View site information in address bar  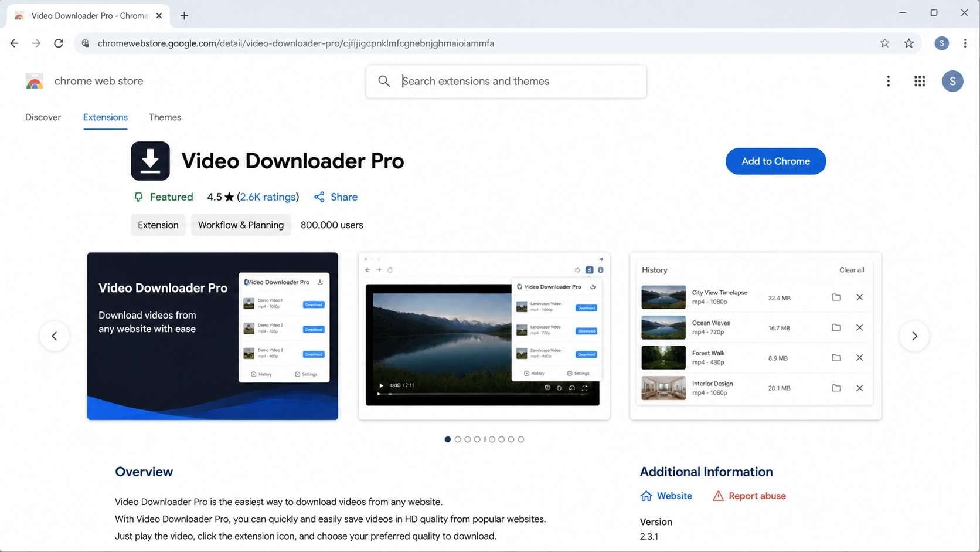(86, 43)
